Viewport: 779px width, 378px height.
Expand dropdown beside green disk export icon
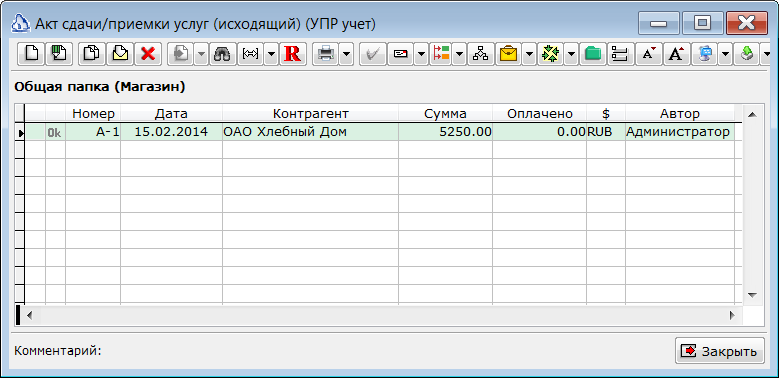click(x=766, y=53)
